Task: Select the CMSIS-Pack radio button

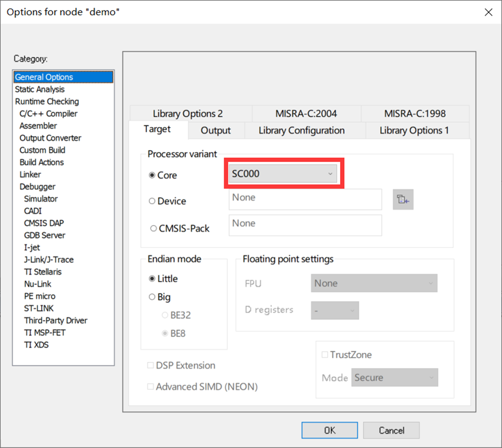Action: 154,228
